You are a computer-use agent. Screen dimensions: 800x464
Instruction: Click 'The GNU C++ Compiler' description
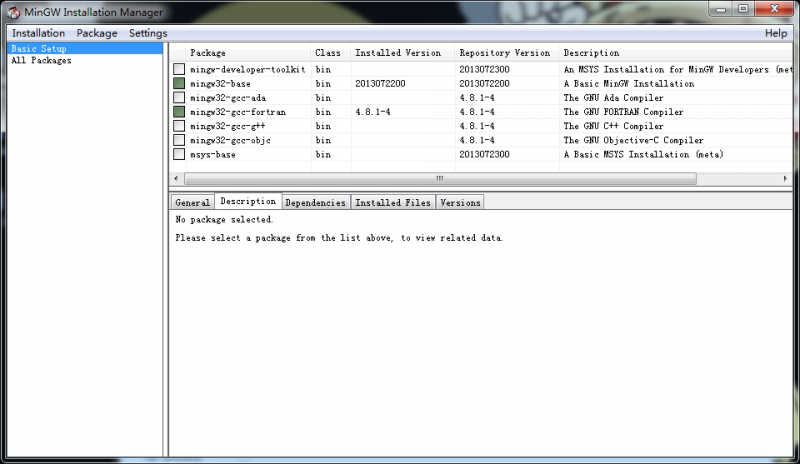point(613,126)
